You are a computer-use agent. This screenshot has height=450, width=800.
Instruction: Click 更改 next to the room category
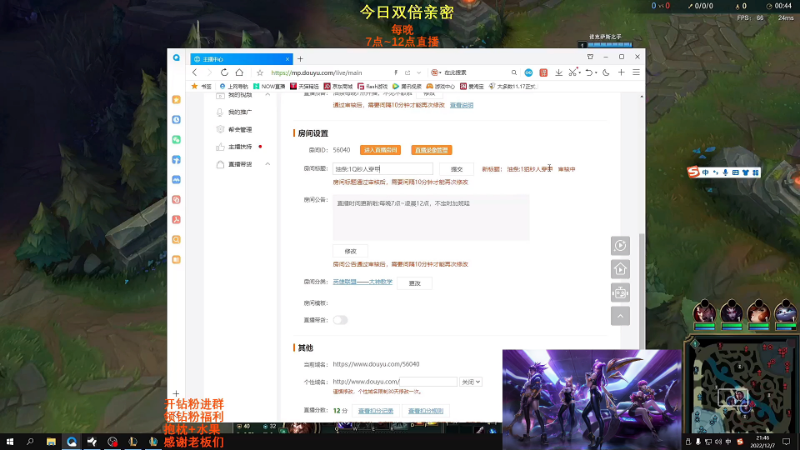[x=415, y=283]
